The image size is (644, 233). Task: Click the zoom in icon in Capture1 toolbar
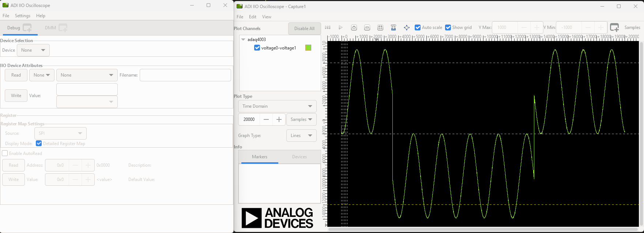tap(354, 27)
